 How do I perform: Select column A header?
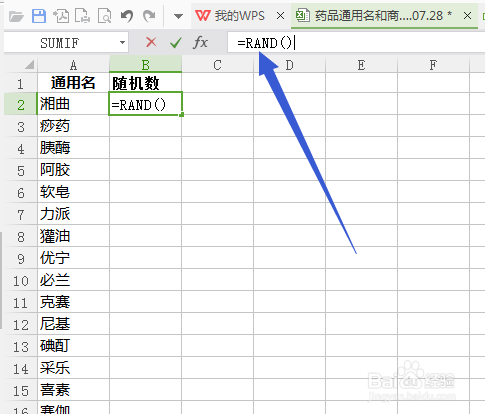coord(73,65)
